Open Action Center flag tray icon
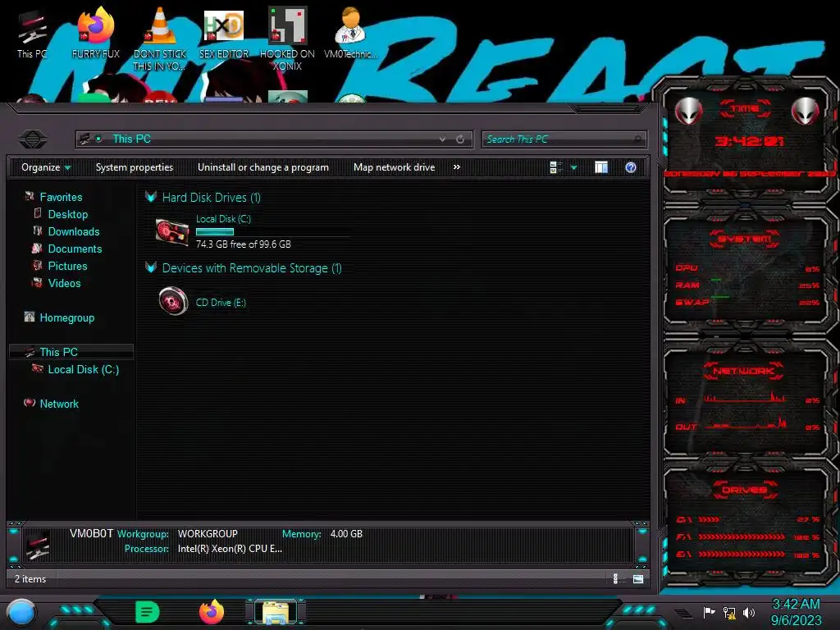The width and height of the screenshot is (840, 630). (x=710, y=612)
